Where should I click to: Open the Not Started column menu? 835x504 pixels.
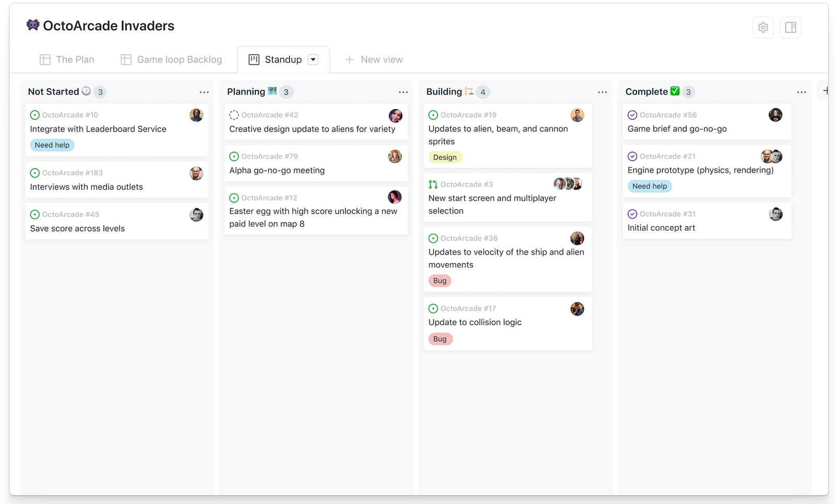tap(204, 92)
